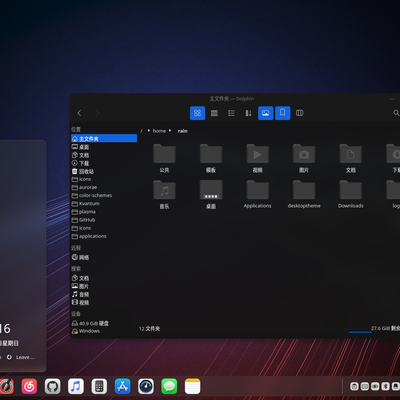Go back with the Dolphin back arrow
The width and height of the screenshot is (400, 400).
coord(79,113)
